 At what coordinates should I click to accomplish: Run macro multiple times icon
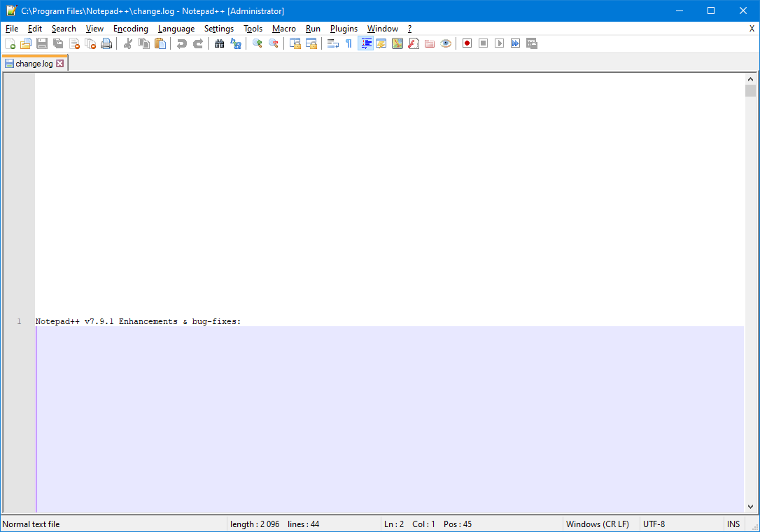515,43
